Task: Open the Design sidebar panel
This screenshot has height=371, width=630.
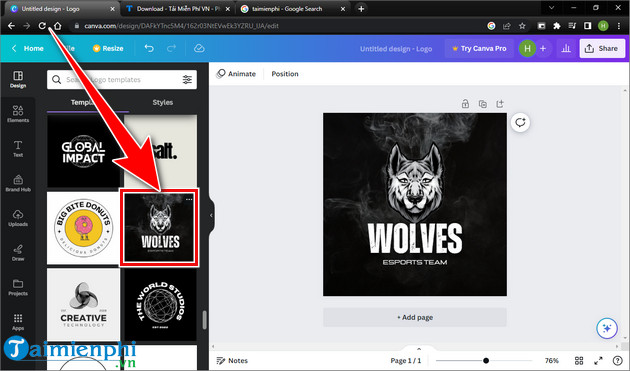Action: [18, 79]
